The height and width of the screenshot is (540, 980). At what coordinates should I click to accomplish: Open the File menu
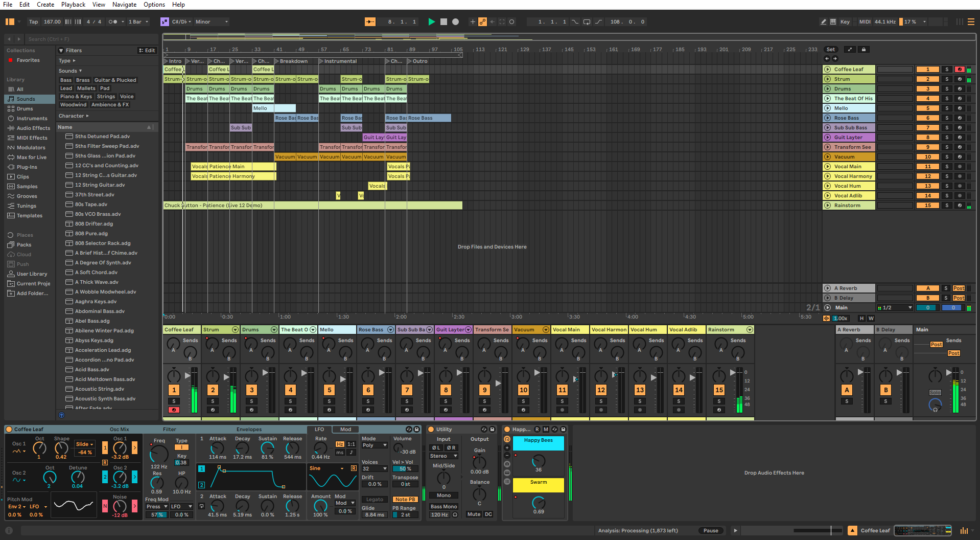[8, 5]
